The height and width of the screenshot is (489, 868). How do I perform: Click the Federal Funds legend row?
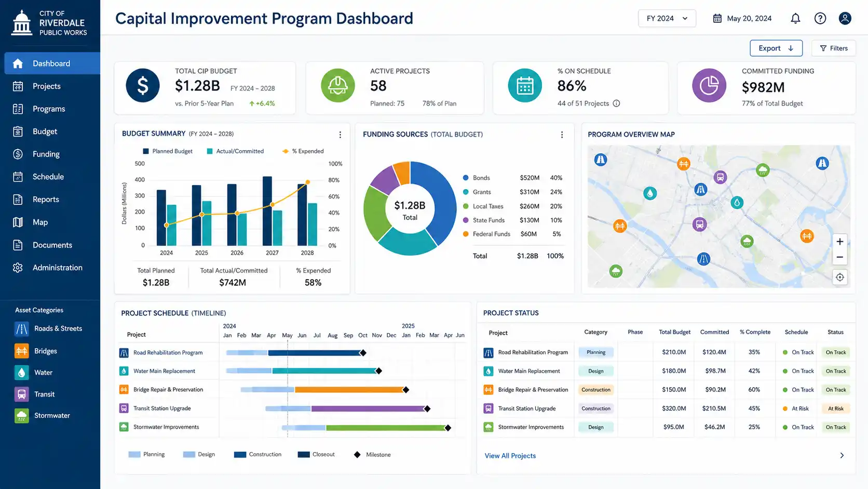pos(512,234)
